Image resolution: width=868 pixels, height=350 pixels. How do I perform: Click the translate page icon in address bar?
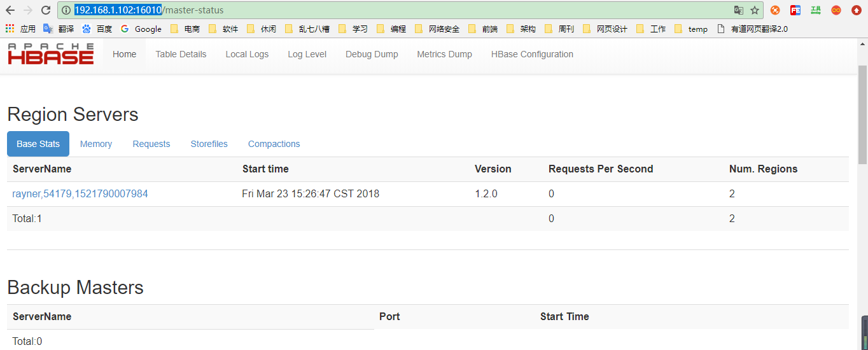[738, 10]
